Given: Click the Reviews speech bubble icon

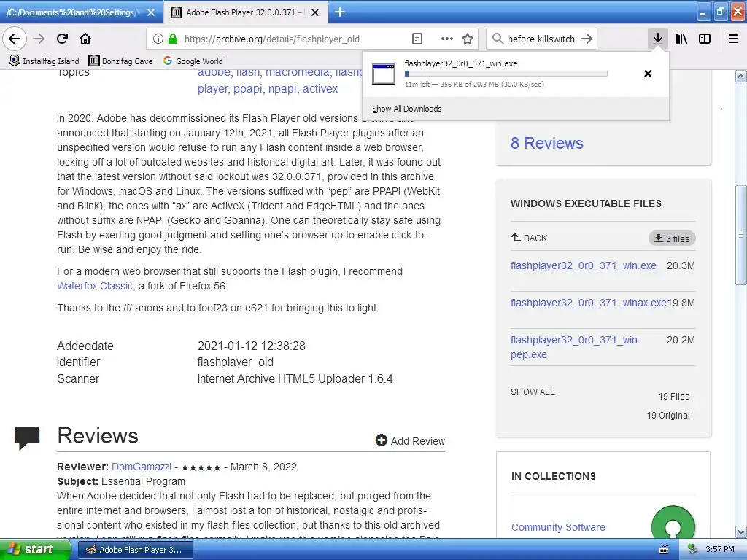Looking at the screenshot, I should tap(27, 437).
